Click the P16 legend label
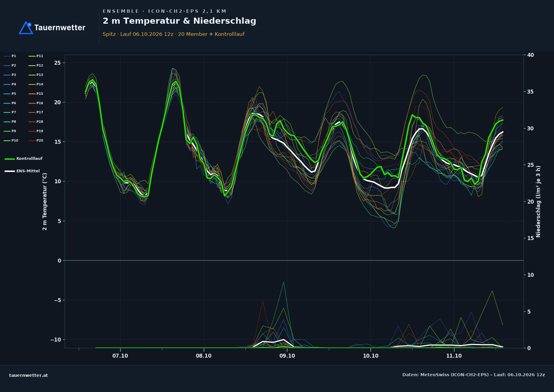 coord(40,103)
